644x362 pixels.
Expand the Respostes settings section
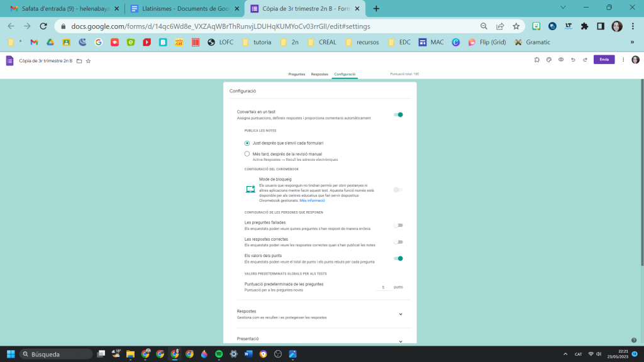[x=401, y=314]
